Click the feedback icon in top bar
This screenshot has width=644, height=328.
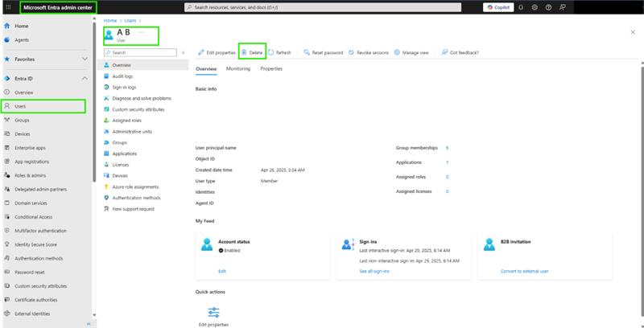pyautogui.click(x=562, y=7)
